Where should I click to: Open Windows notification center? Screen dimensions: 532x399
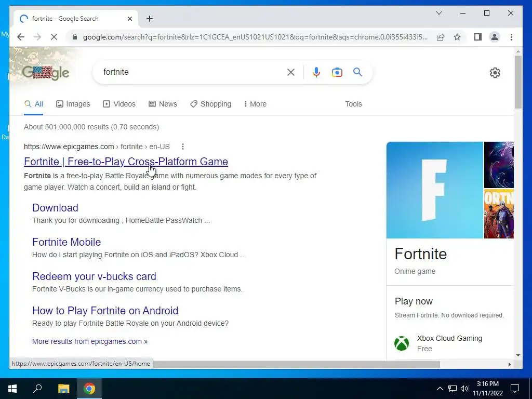[515, 389]
